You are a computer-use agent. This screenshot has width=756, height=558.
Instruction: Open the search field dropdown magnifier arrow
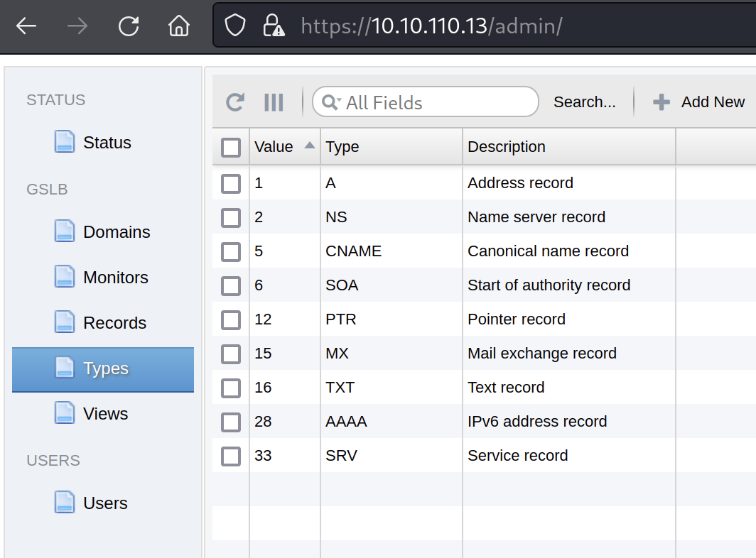pyautogui.click(x=332, y=102)
